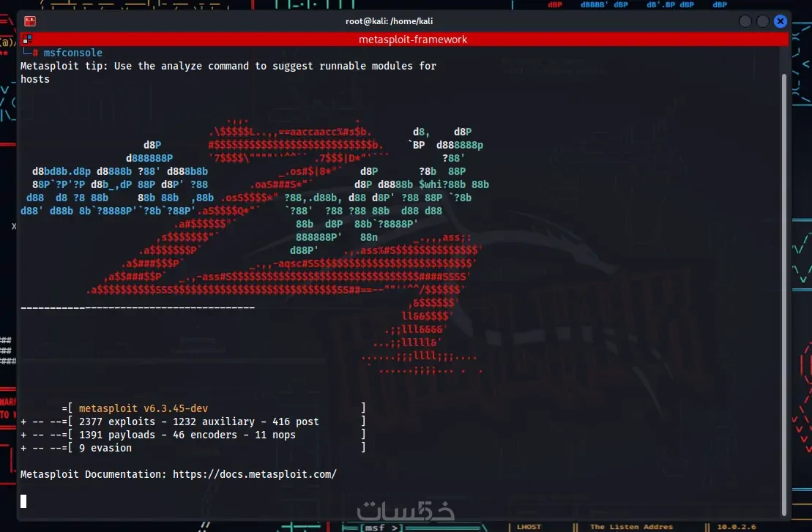Click the terminal vertical scrollbar
Image resolution: width=812 pixels, height=532 pixels.
tap(784, 295)
